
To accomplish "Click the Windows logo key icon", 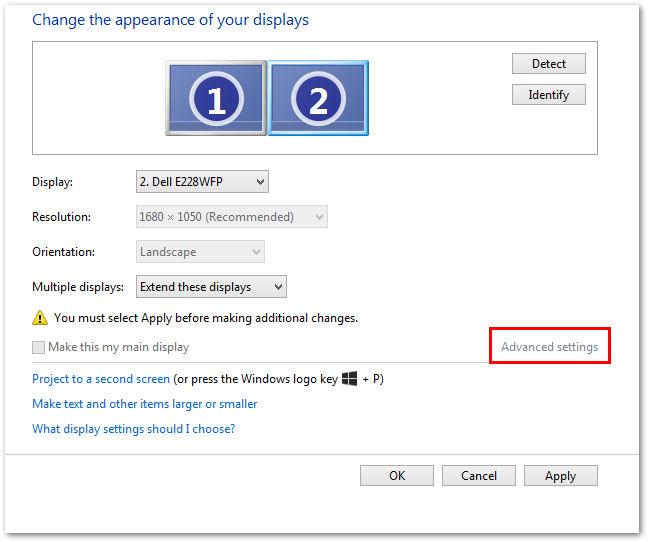I will [x=350, y=378].
